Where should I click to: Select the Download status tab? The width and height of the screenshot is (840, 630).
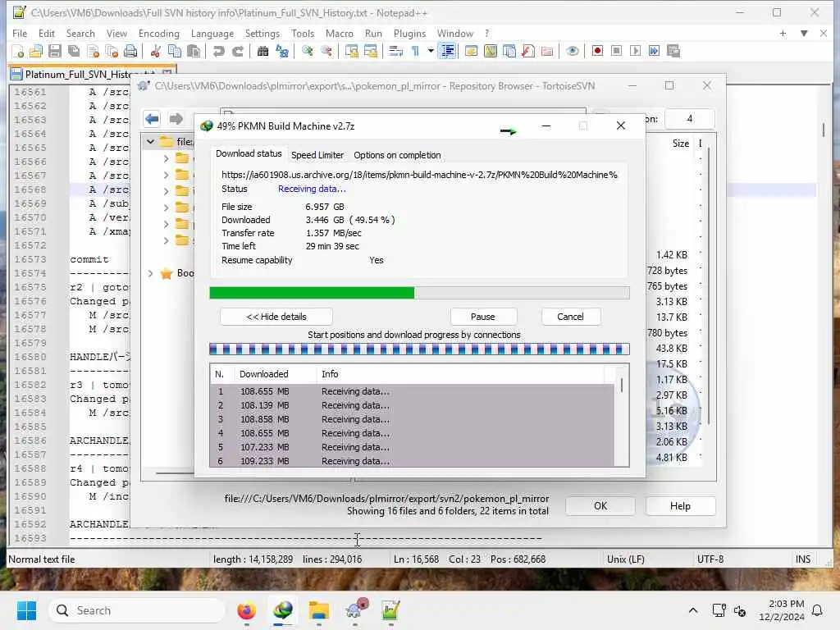click(x=249, y=153)
